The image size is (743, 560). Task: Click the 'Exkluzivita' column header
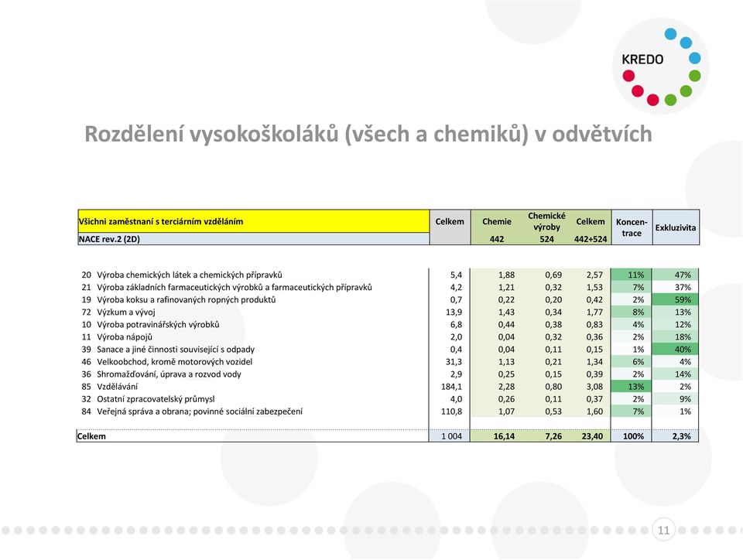point(675,227)
